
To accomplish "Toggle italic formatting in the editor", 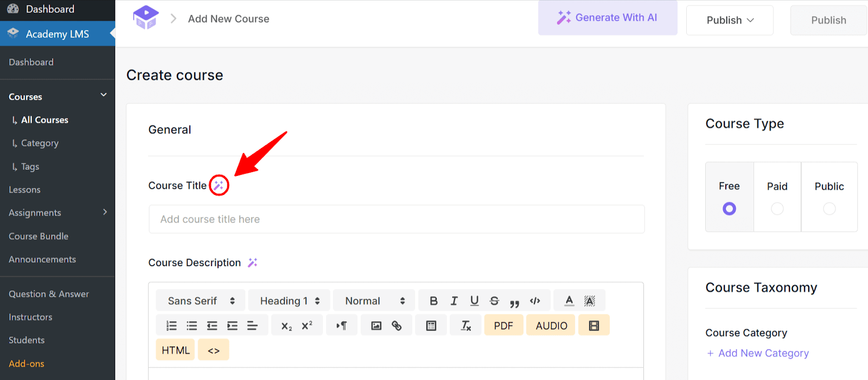I will coord(454,301).
